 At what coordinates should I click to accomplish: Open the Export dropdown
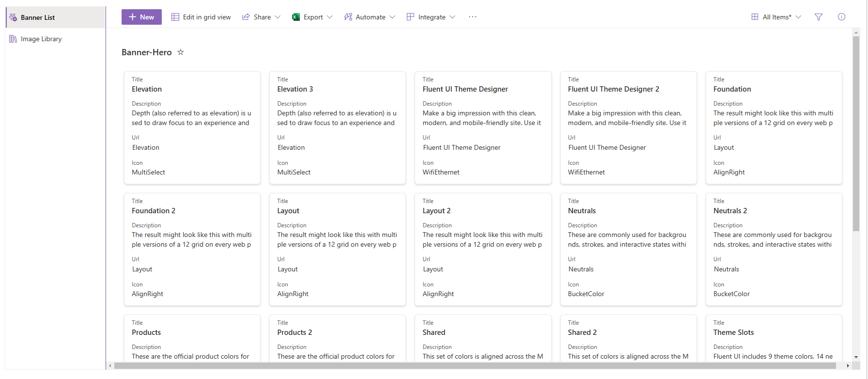(312, 17)
